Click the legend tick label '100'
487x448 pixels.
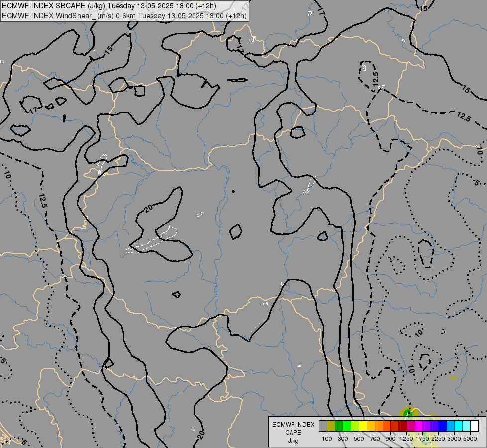pos(327,439)
